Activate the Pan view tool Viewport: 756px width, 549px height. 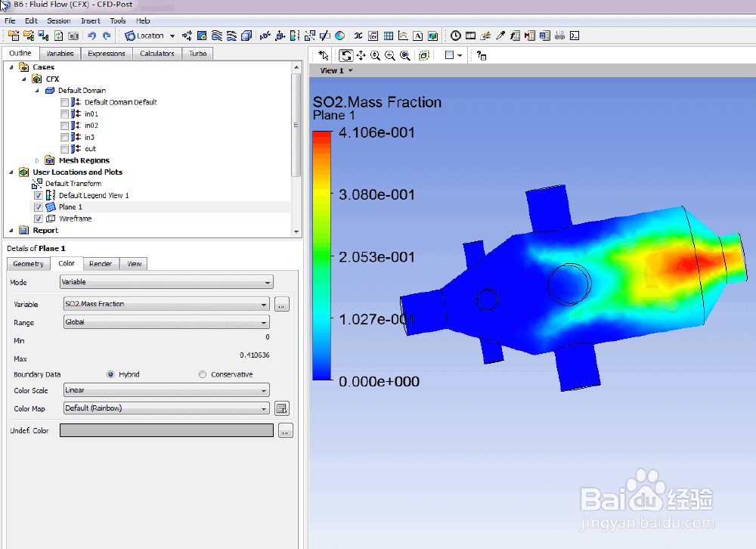point(361,55)
